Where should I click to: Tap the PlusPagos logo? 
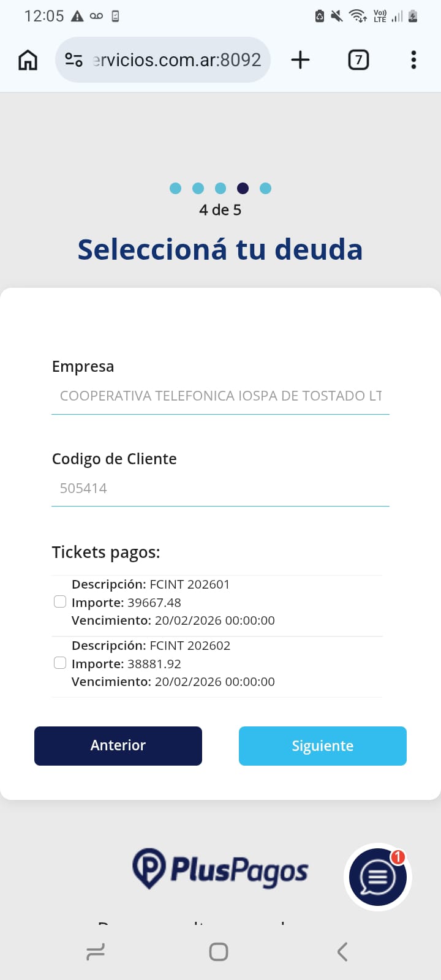(221, 869)
